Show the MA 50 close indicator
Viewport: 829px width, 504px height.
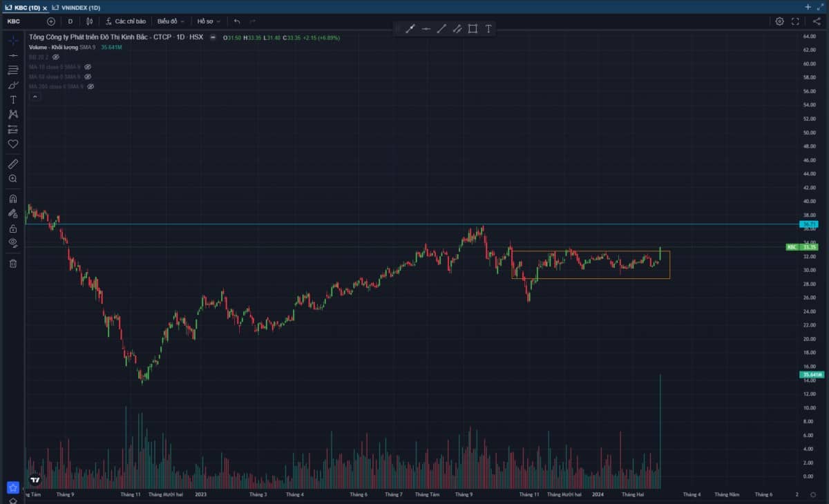coord(88,77)
